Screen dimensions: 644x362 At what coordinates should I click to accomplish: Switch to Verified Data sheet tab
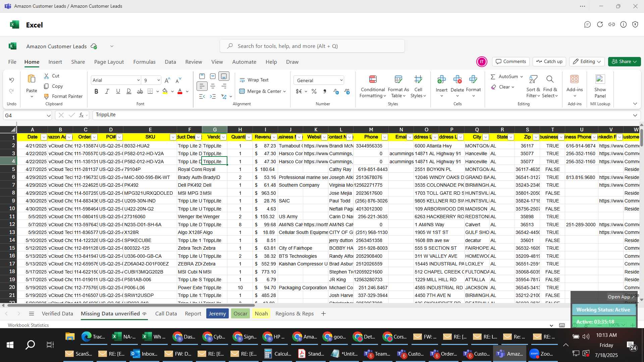coord(57,314)
